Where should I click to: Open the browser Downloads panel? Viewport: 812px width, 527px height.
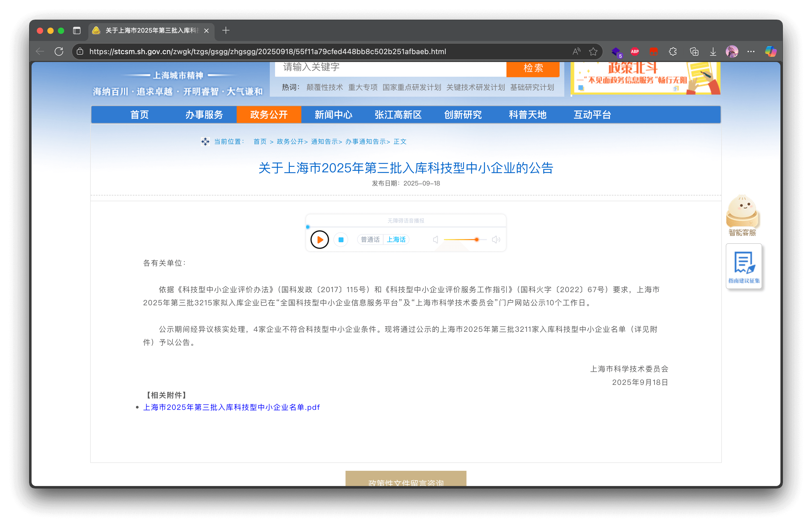[713, 51]
